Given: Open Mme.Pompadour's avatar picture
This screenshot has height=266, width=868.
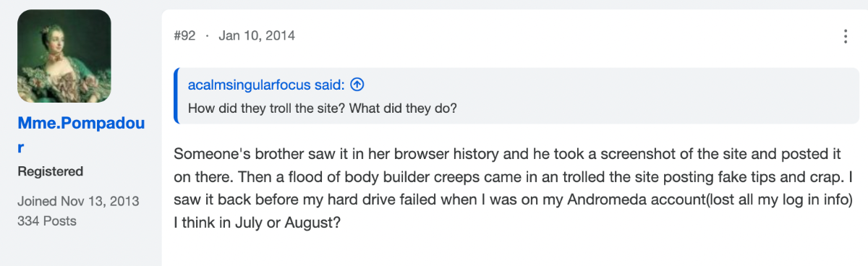Looking at the screenshot, I should 64,56.
